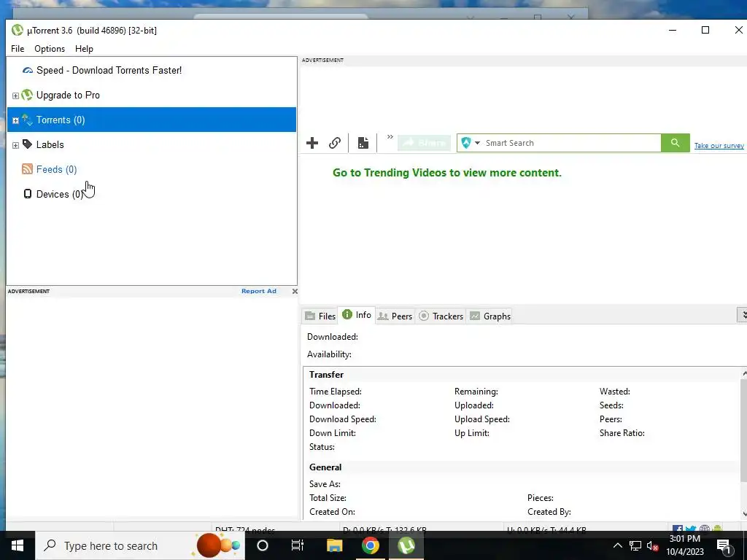
Task: Click the uTorrent taskbar icon
Action: (406, 545)
